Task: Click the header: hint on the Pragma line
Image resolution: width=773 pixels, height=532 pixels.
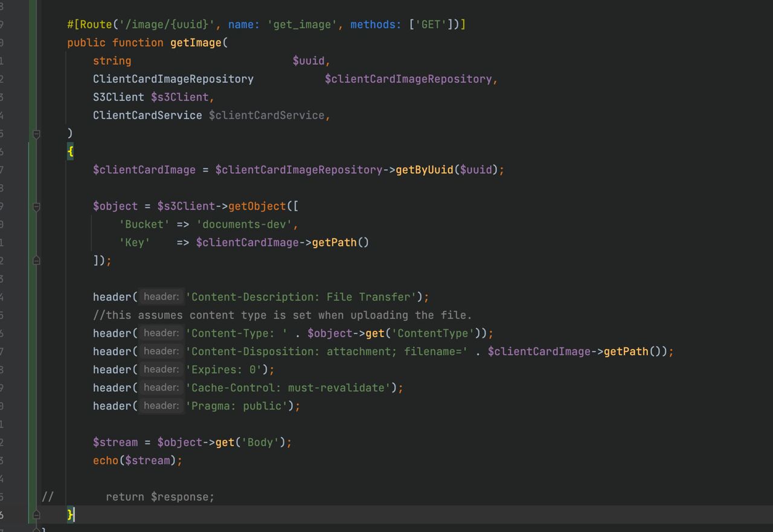Action: tap(161, 406)
